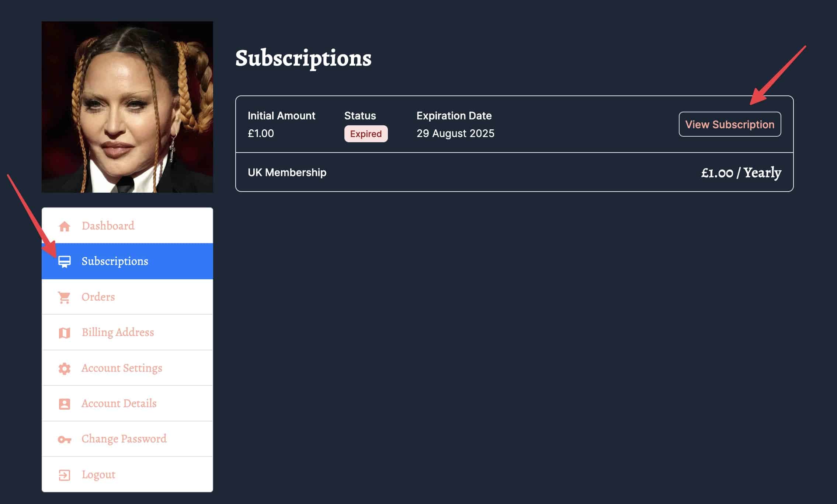The height and width of the screenshot is (504, 837).
Task: Click the profile photo thumbnail
Action: click(127, 107)
